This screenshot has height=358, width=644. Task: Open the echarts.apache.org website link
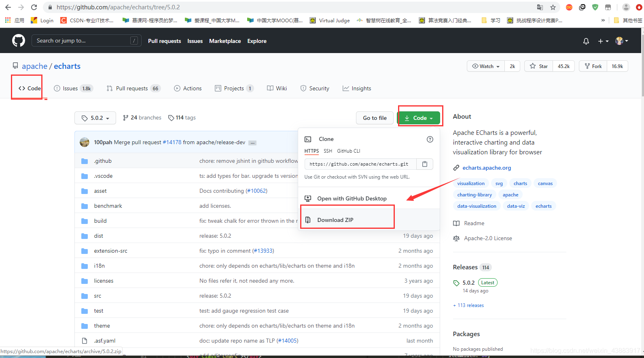pos(487,168)
